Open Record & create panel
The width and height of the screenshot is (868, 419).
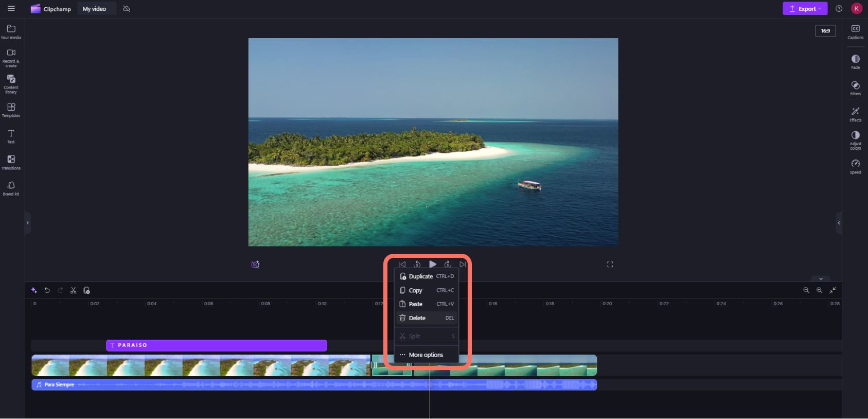tap(11, 58)
